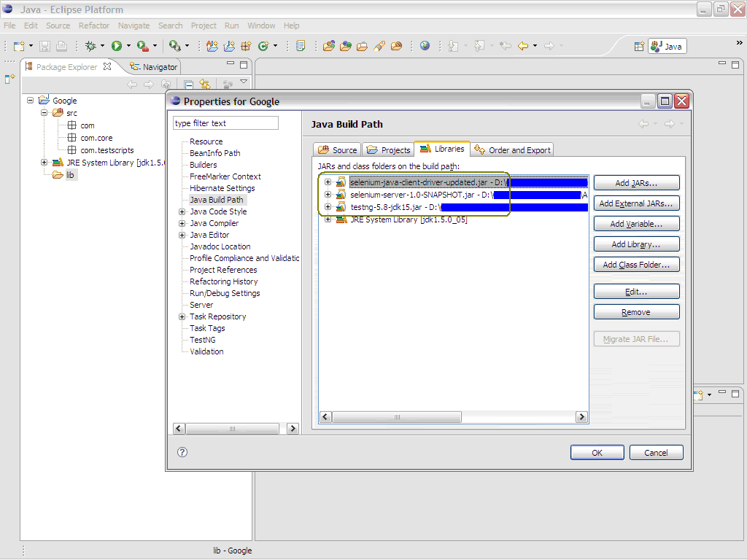Switch to the Navigator view tab

coord(153,67)
